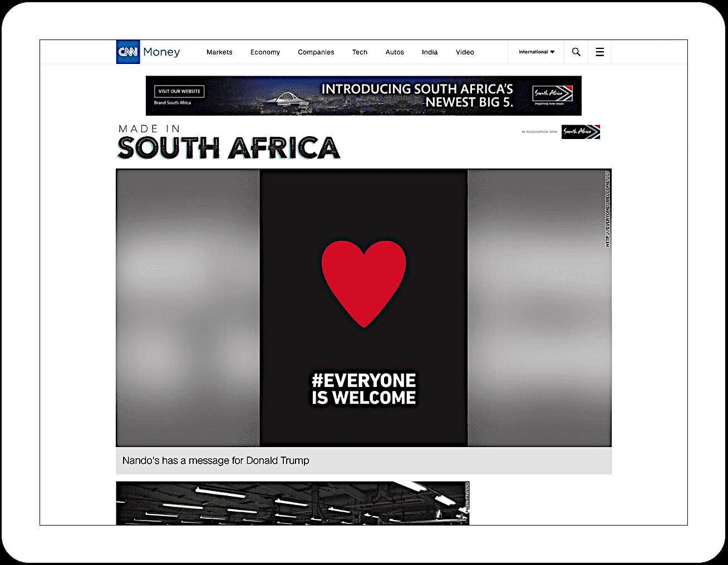
Task: Open the ceiling lights article thumbnail
Action: click(x=293, y=503)
